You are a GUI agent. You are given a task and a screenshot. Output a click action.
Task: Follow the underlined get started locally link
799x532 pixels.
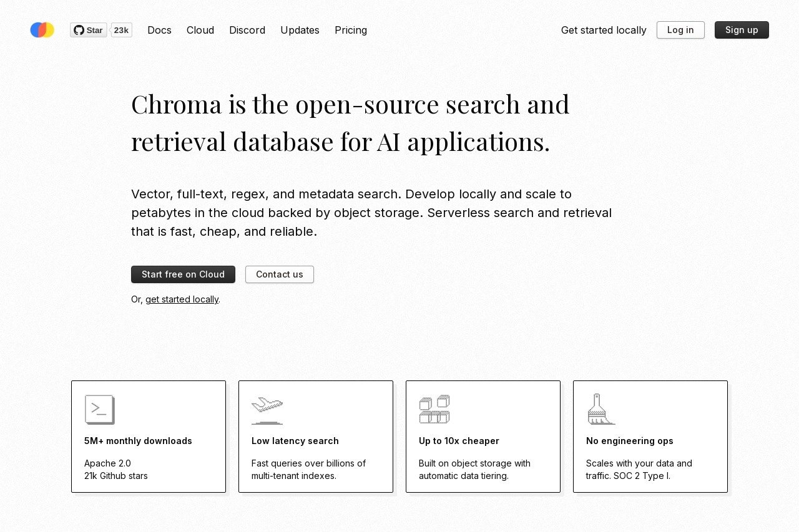coord(182,299)
